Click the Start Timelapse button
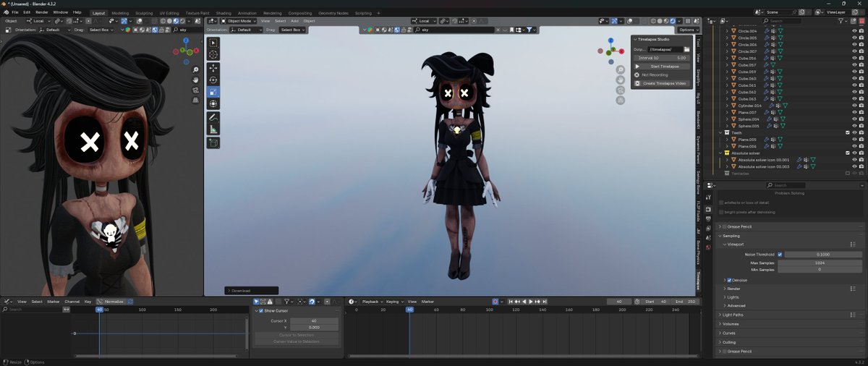 (660, 66)
